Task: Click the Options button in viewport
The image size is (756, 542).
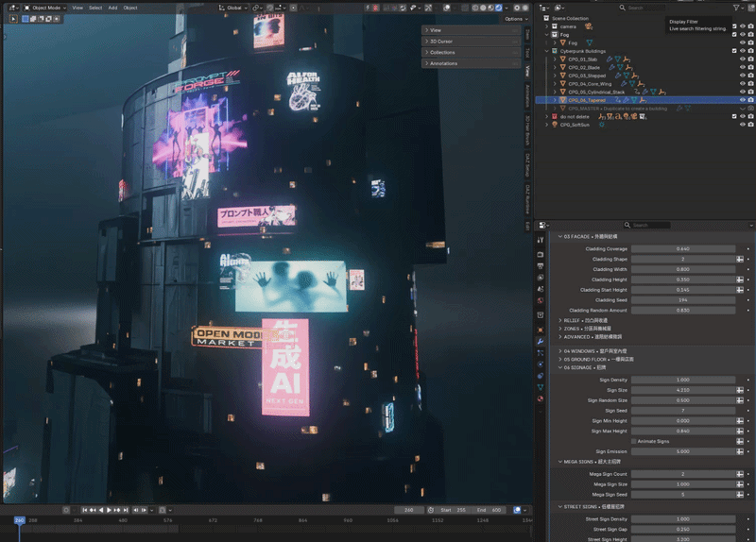Action: 516,19
